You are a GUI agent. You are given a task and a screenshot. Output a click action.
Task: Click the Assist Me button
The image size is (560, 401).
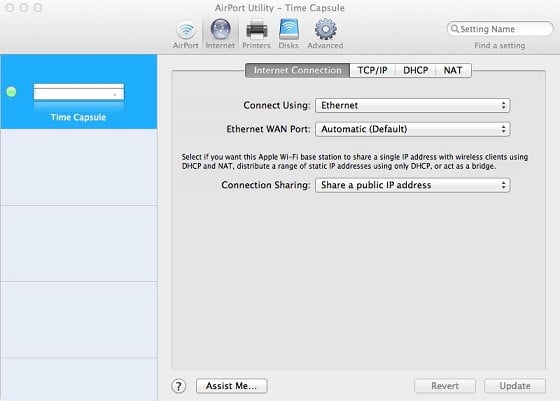pos(231,386)
